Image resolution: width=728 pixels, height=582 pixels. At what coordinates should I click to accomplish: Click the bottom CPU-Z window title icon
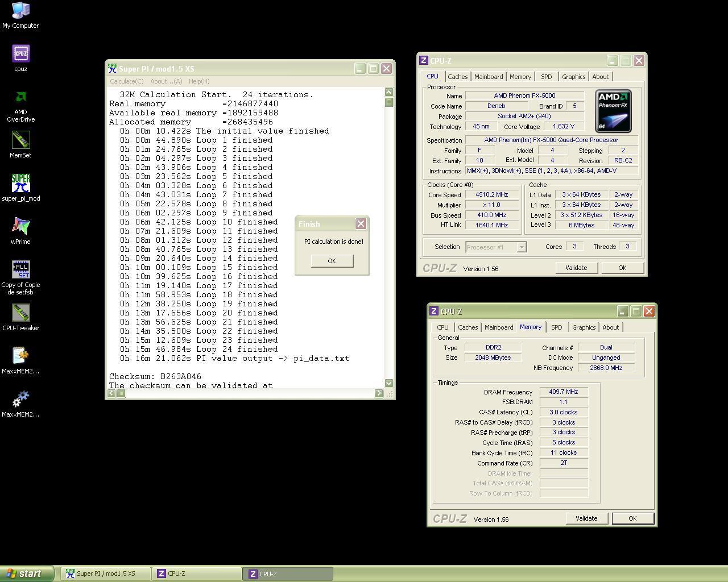click(x=433, y=311)
